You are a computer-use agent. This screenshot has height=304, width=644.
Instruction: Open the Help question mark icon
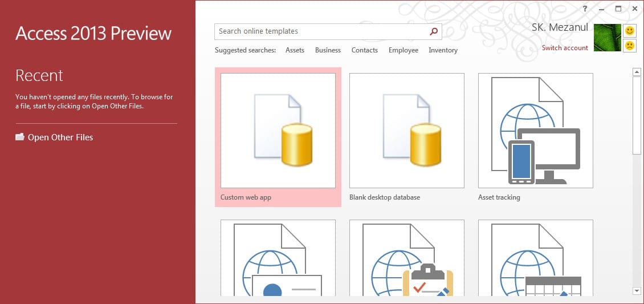(x=585, y=9)
